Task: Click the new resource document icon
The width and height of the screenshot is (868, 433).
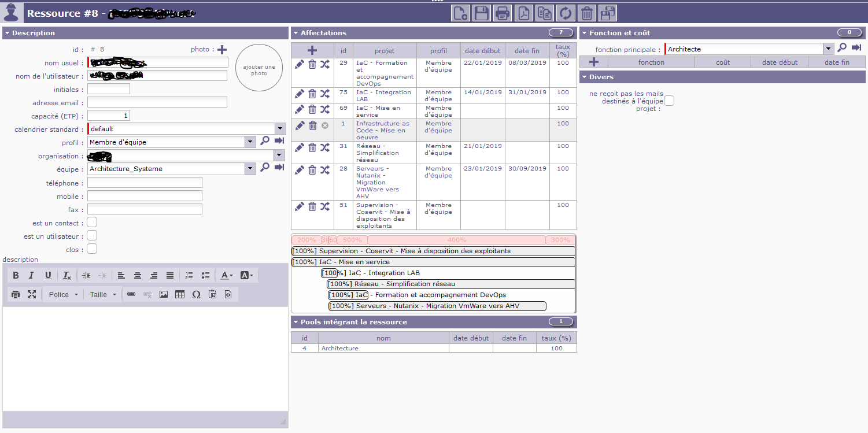Action: point(460,13)
